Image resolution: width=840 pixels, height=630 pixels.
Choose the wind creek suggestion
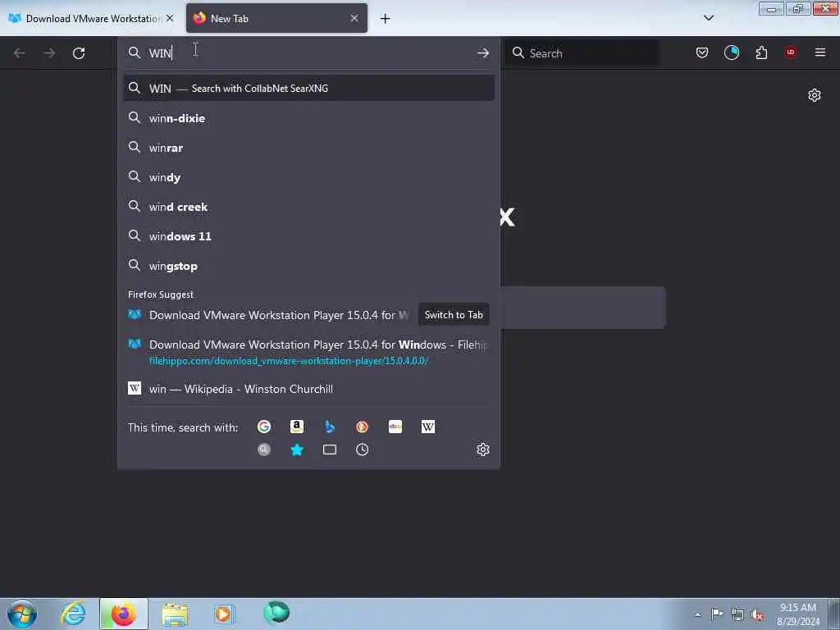(308, 206)
